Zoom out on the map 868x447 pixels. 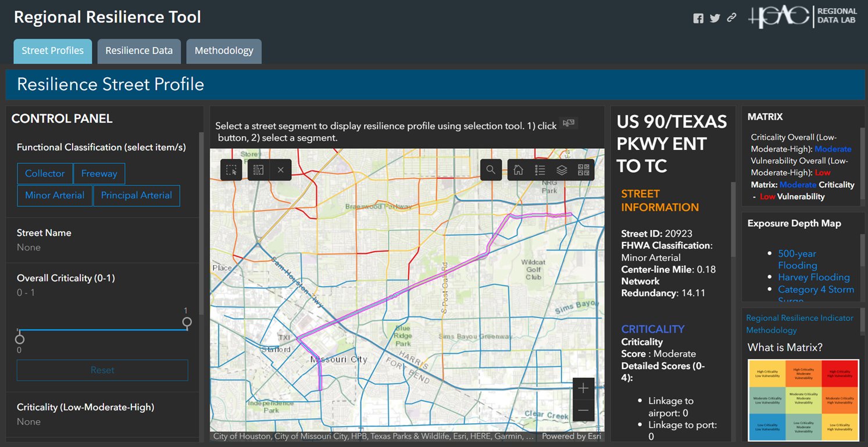pos(583,411)
